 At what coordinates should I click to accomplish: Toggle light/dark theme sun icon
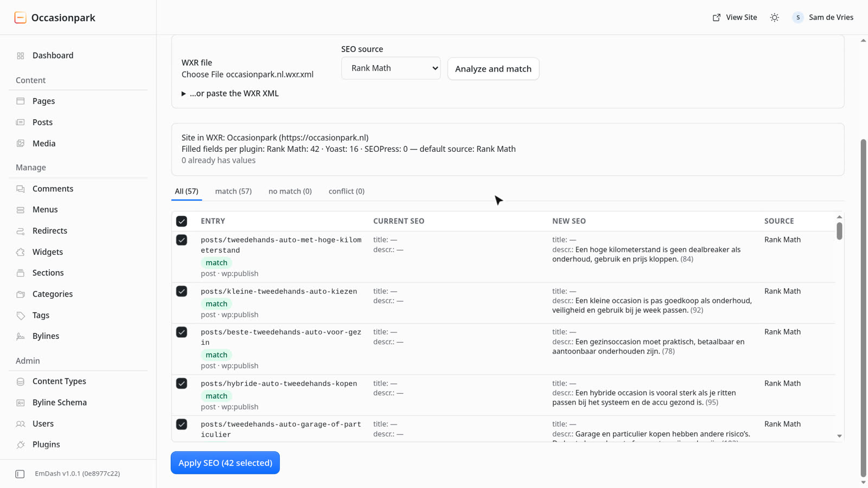click(775, 17)
